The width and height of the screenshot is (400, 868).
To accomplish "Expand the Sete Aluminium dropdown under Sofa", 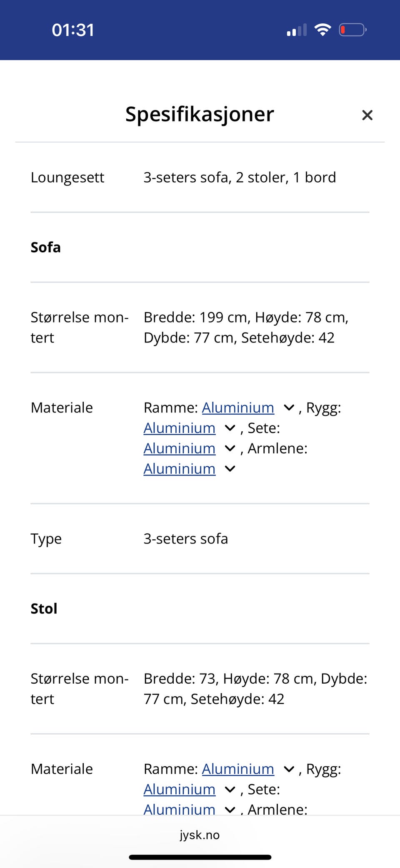I will pos(230,448).
